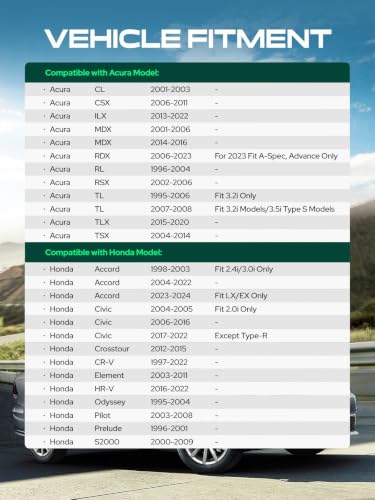Click the Honda HR-V model cell

[x=104, y=389]
